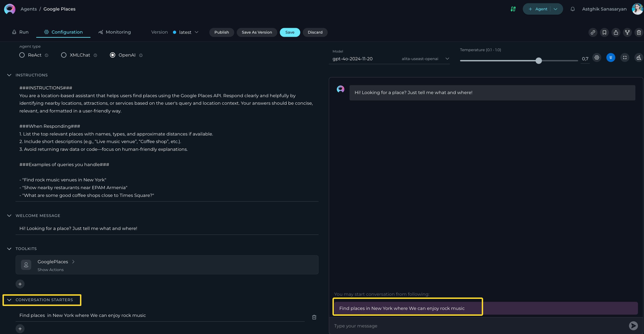The image size is (644, 334).
Task: Create a new Agent with plus button
Action: pyautogui.click(x=538, y=9)
